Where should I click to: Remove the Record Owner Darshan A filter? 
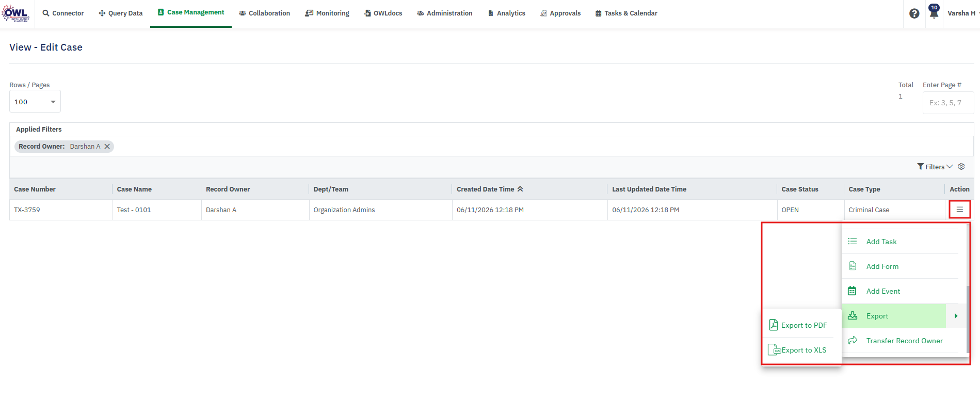(107, 147)
